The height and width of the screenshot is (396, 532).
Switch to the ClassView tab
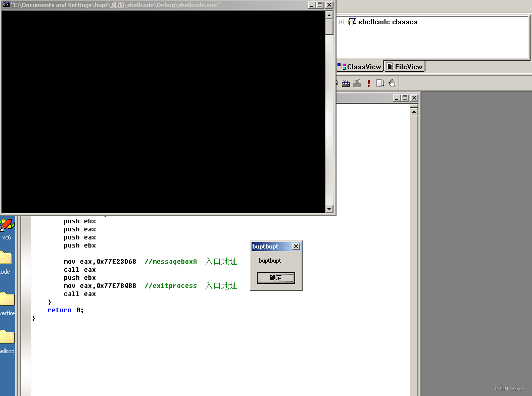tap(360, 67)
